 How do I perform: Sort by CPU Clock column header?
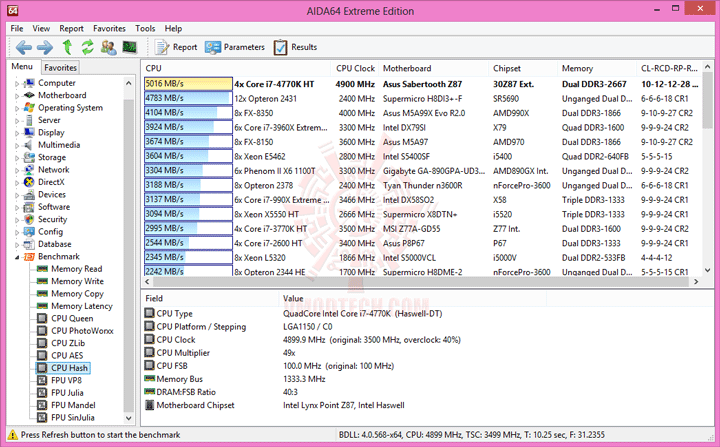(x=354, y=68)
